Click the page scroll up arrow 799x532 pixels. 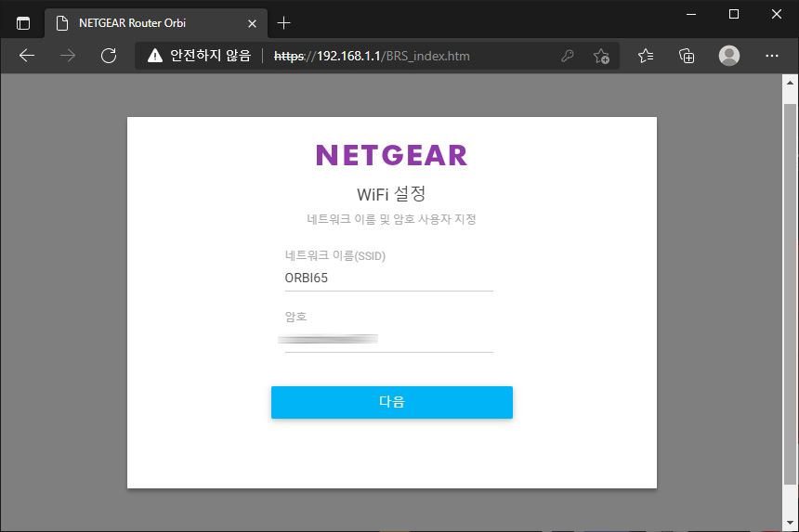click(x=790, y=83)
